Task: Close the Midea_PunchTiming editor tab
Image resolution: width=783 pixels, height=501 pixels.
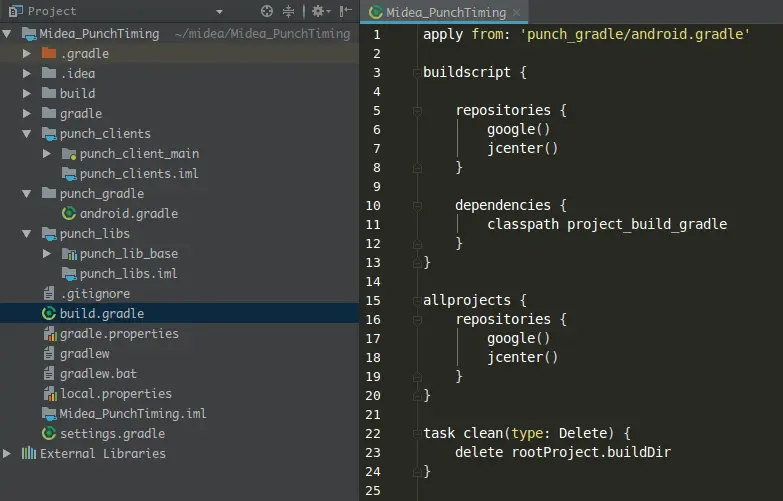Action: (x=517, y=12)
